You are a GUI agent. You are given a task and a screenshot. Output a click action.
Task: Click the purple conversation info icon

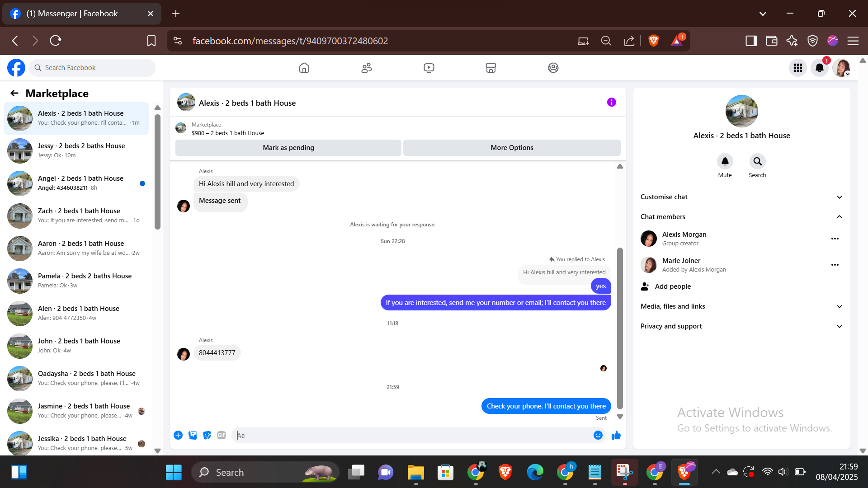click(611, 103)
